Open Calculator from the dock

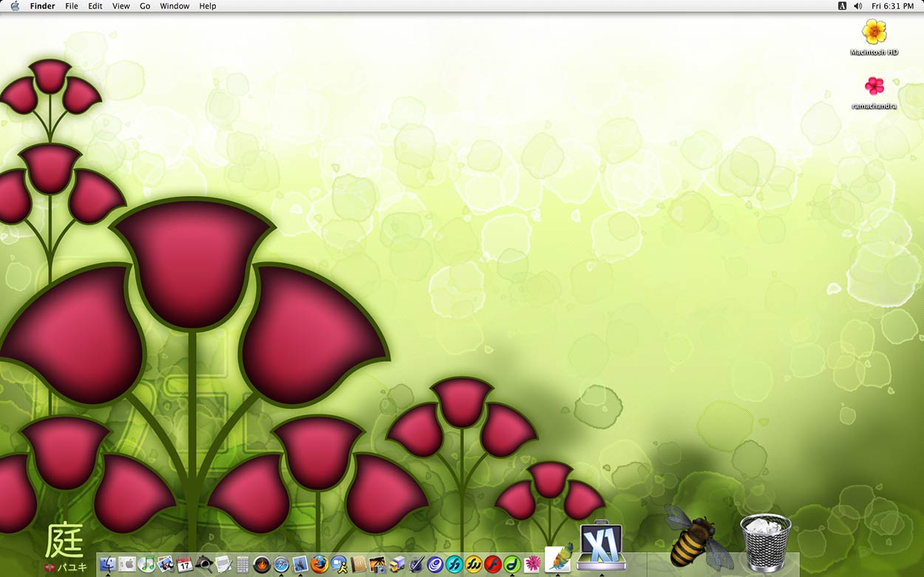[242, 564]
